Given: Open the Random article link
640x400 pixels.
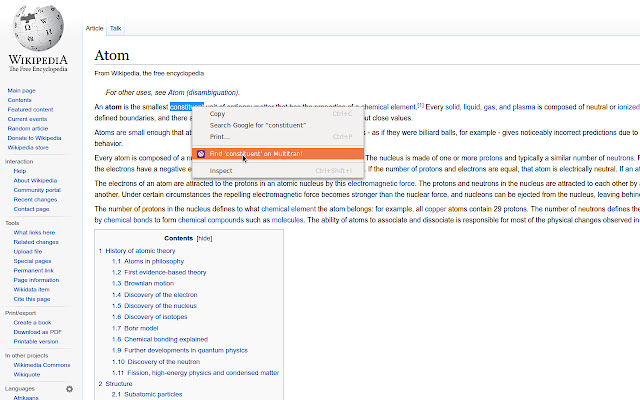Looking at the screenshot, I should (28, 129).
